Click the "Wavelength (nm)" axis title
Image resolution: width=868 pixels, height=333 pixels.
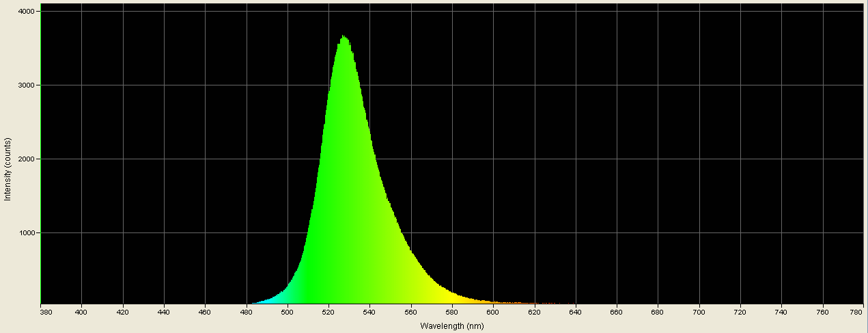[x=452, y=326]
